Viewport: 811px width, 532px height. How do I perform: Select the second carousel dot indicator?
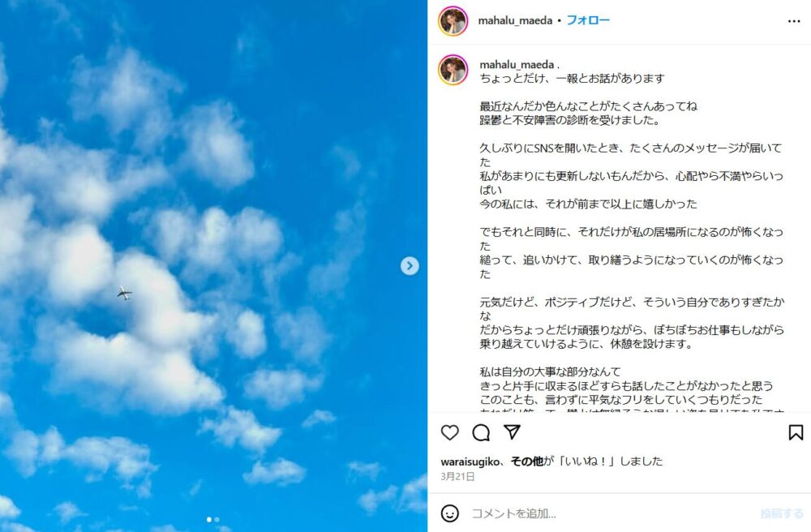217,520
